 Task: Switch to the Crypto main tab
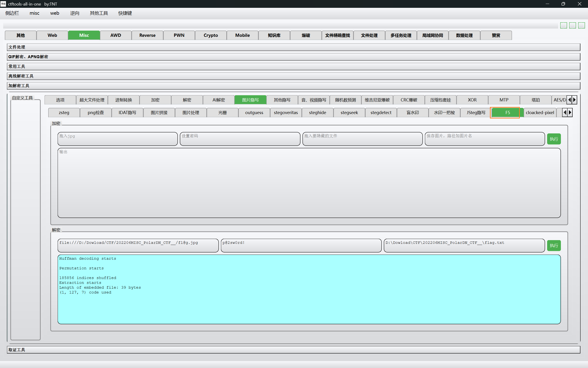pos(211,35)
